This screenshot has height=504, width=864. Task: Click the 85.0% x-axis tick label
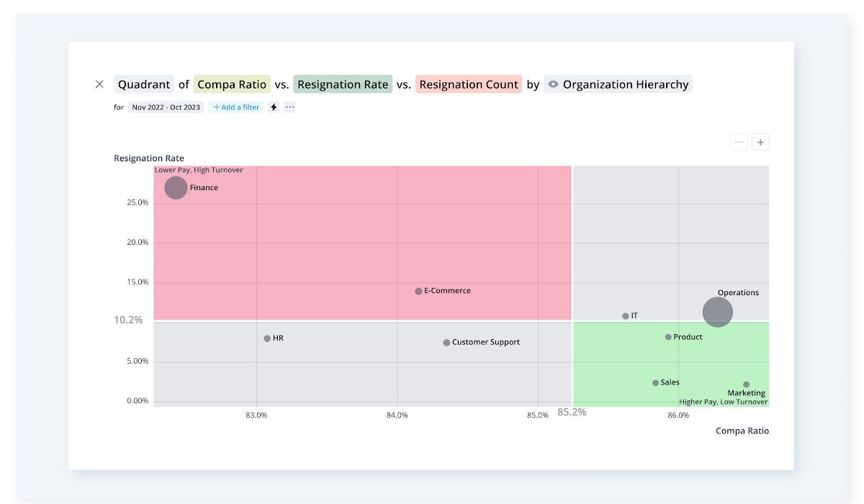pos(538,415)
